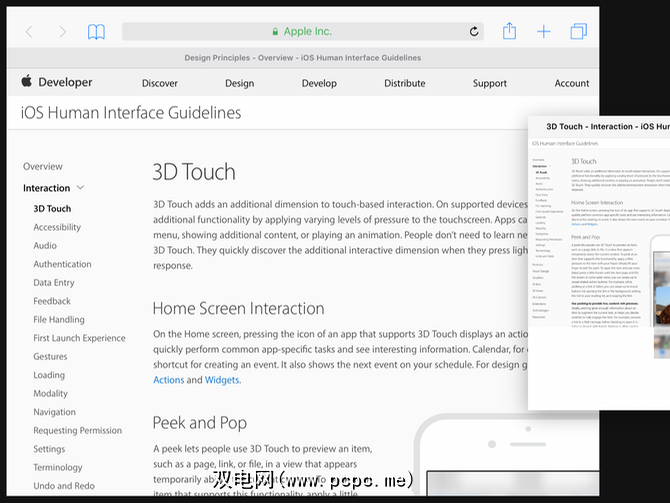The height and width of the screenshot is (503, 670).
Task: Open Feedback in the sidebar
Action: coord(52,301)
